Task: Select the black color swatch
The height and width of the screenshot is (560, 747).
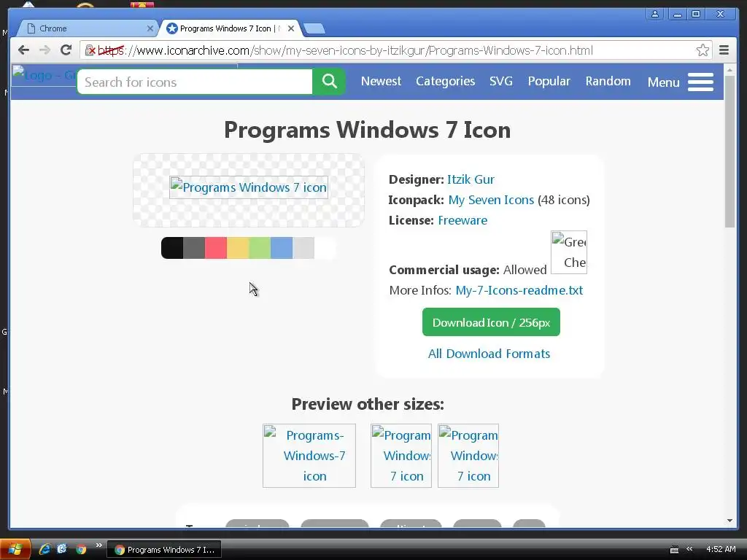Action: [172, 248]
